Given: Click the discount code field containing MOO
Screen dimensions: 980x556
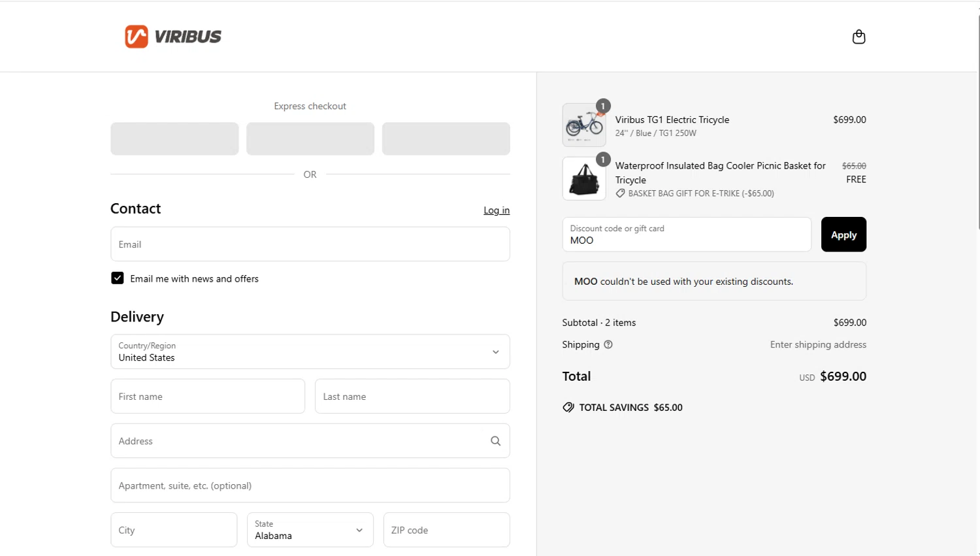Looking at the screenshot, I should tap(687, 235).
